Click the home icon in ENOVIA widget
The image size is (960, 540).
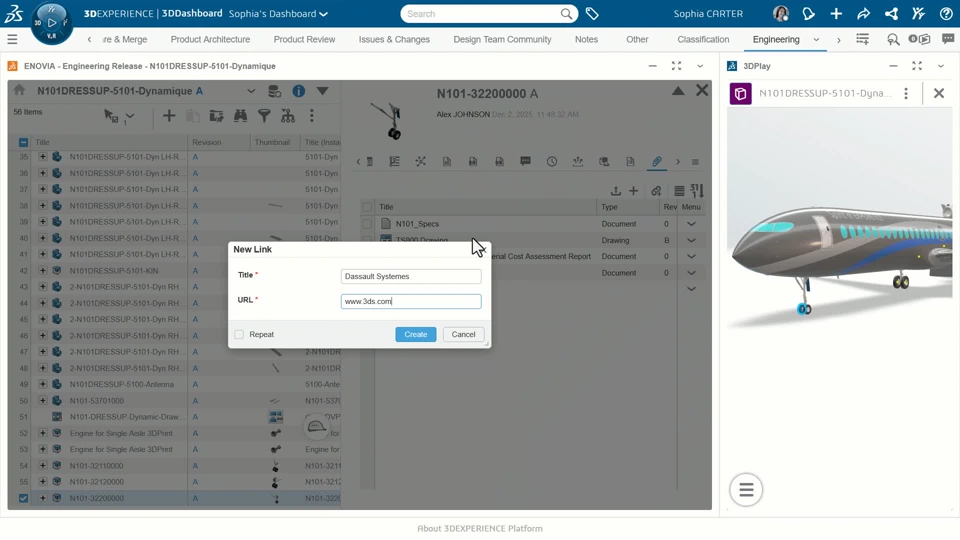20,91
